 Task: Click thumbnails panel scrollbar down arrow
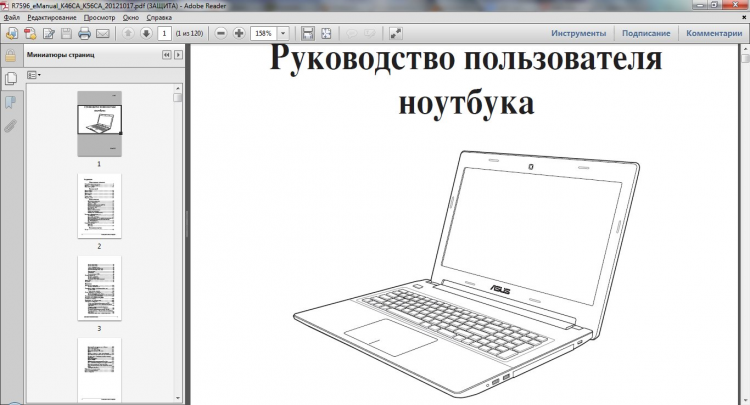(178, 398)
